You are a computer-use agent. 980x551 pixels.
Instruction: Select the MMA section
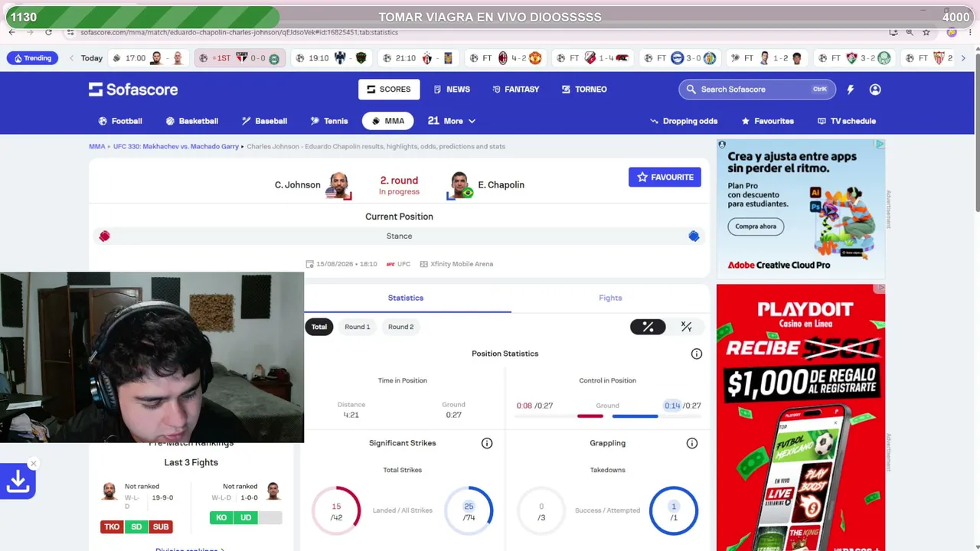click(388, 121)
